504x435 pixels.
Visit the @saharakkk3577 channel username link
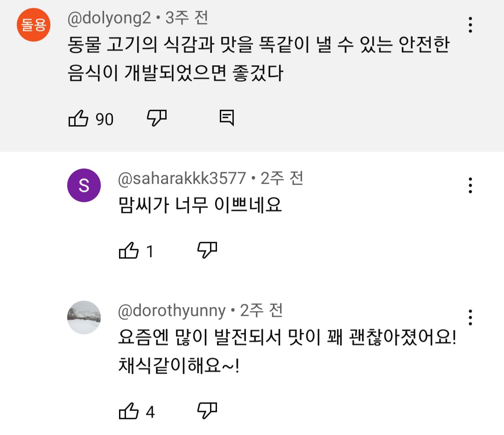pyautogui.click(x=182, y=178)
